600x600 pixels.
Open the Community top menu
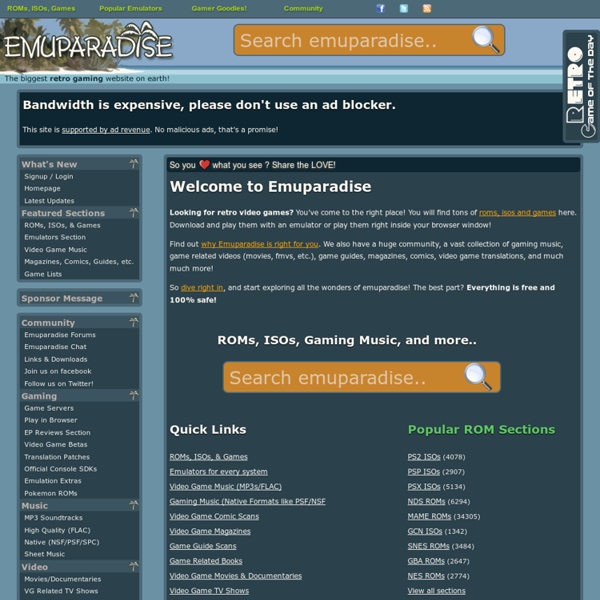303,8
